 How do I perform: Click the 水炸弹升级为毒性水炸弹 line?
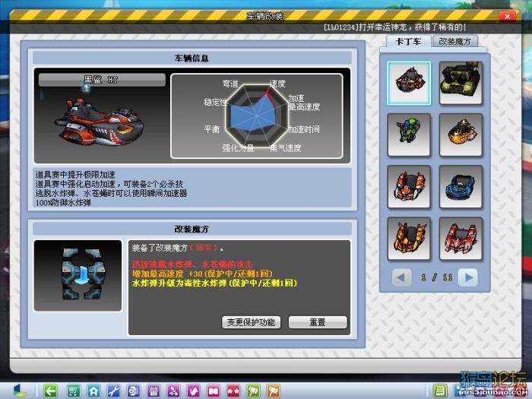[x=214, y=283]
